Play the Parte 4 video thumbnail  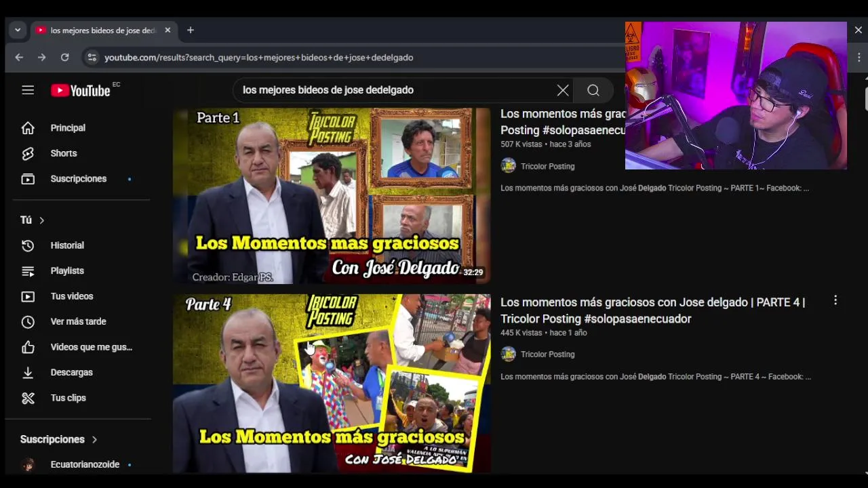pyautogui.click(x=332, y=383)
